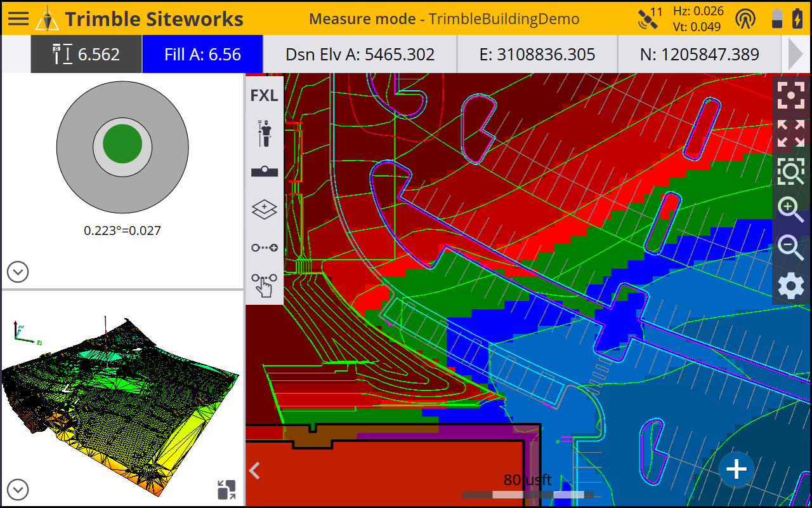The height and width of the screenshot is (508, 812).
Task: Open the FXL feature library tool
Action: [x=264, y=95]
